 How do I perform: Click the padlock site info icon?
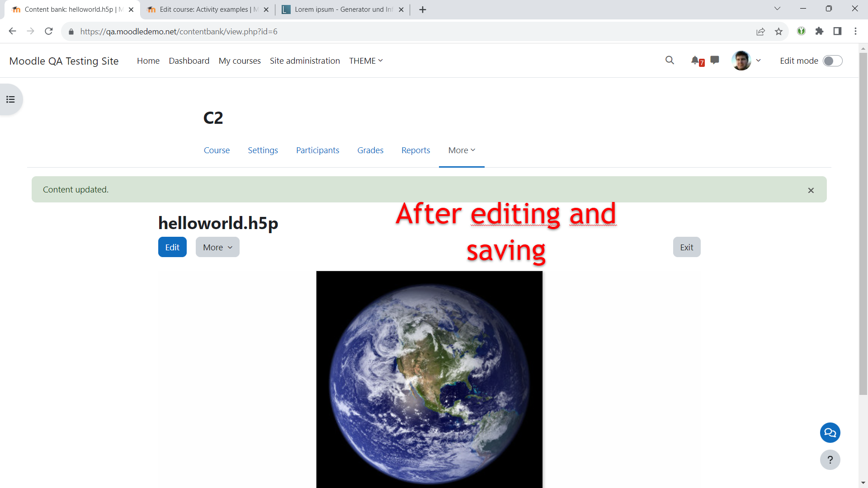[71, 32]
